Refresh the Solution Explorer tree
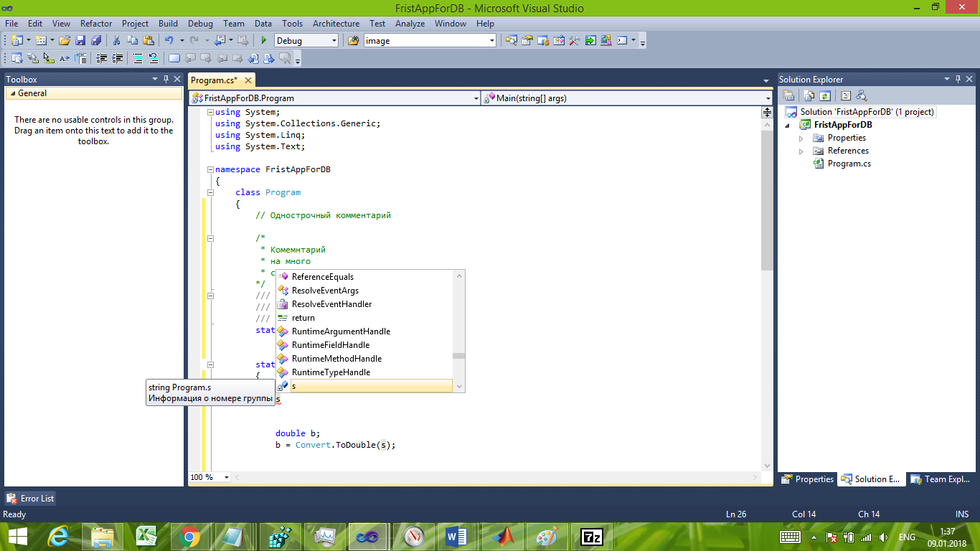Viewport: 980px width, 551px height. (824, 95)
